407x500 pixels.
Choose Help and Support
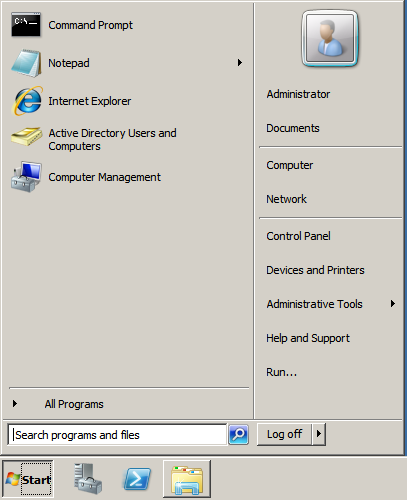(308, 338)
